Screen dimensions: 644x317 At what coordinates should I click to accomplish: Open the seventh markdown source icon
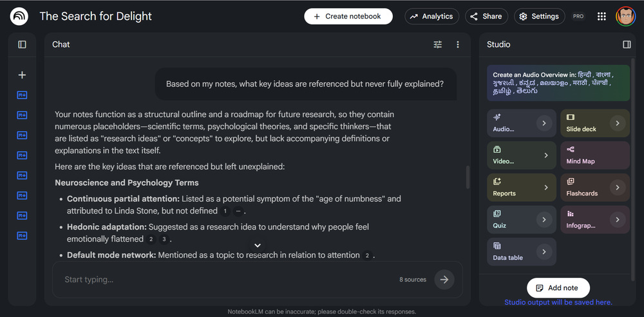(x=22, y=215)
